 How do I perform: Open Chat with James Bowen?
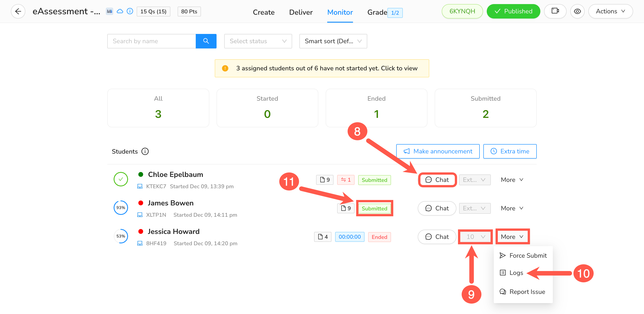click(x=437, y=208)
